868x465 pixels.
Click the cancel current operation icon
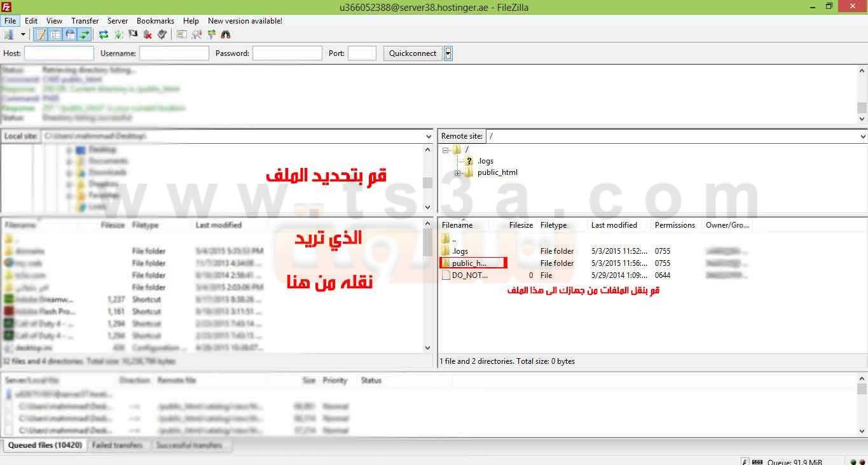coord(133,34)
